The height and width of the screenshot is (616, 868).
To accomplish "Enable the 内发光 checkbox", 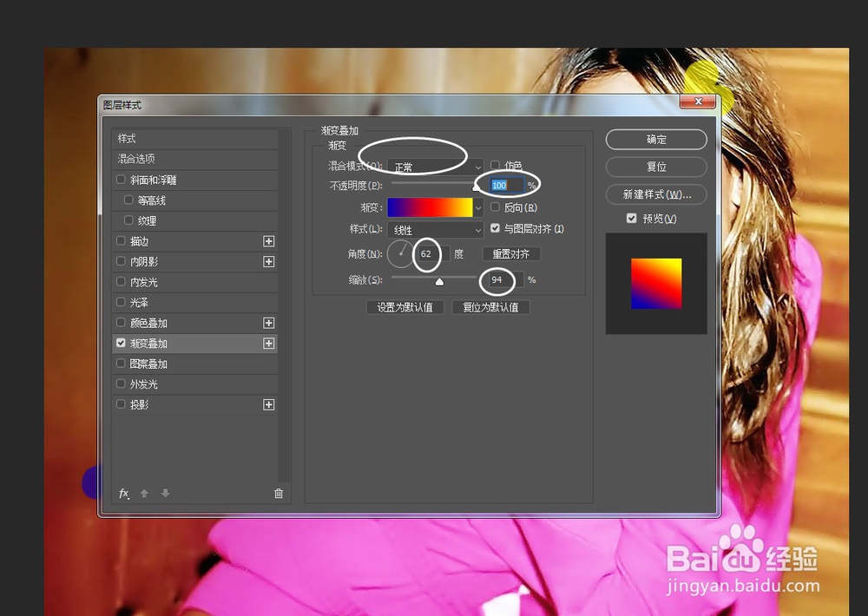I will point(121,282).
